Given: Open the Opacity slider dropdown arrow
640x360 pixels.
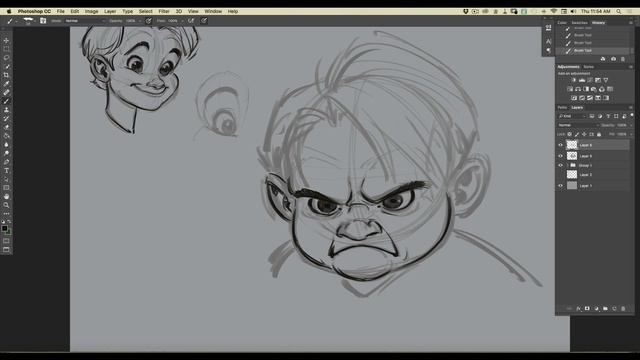Looking at the screenshot, I should pyautogui.click(x=140, y=20).
